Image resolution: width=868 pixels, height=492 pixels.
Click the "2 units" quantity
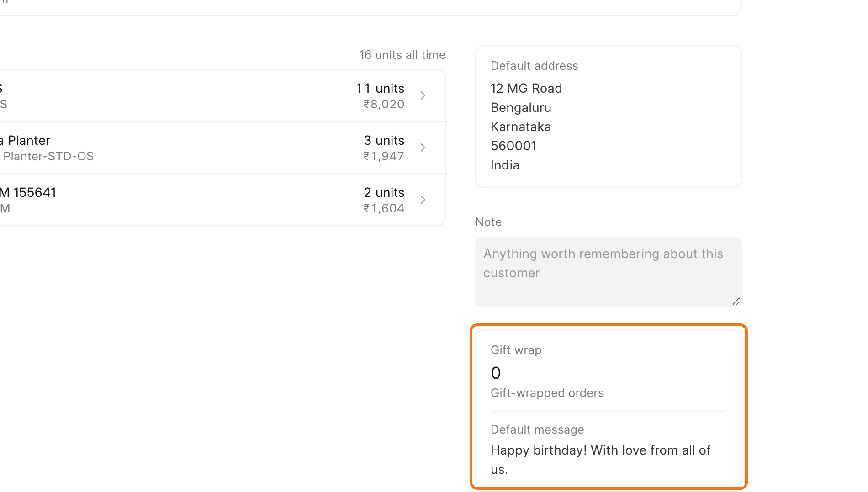point(384,192)
